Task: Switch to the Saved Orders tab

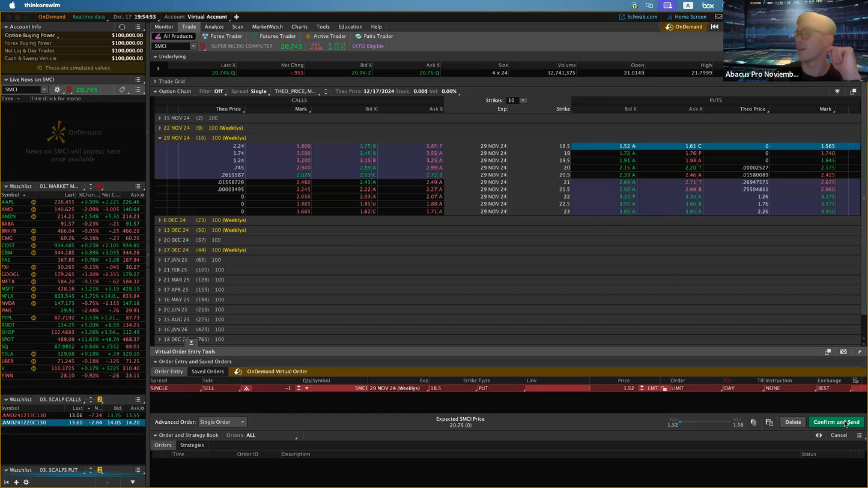Action: click(x=207, y=372)
